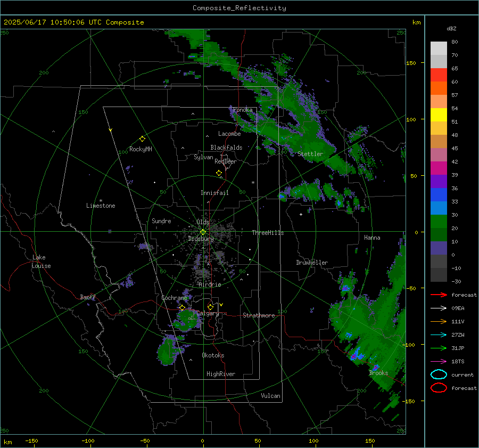Click the Strathmore town label
479x448 pixels.
click(x=259, y=315)
